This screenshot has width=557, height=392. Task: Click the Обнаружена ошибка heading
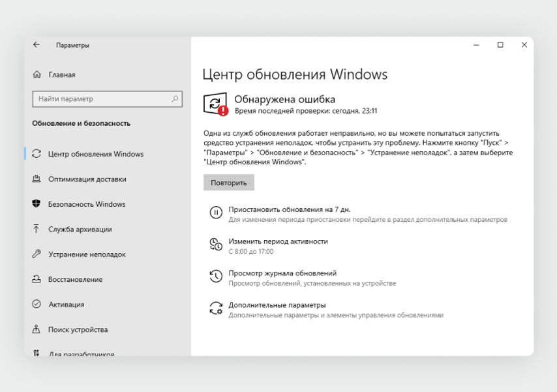pyautogui.click(x=284, y=99)
